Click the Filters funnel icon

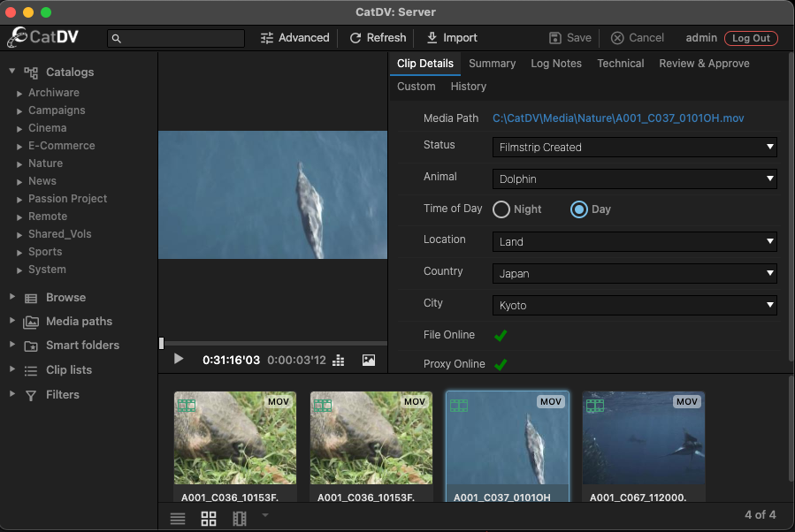(31, 395)
